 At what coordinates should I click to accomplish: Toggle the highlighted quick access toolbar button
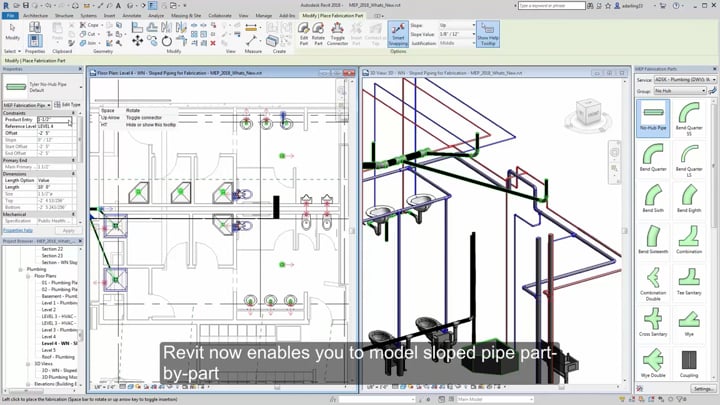tap(152, 6)
